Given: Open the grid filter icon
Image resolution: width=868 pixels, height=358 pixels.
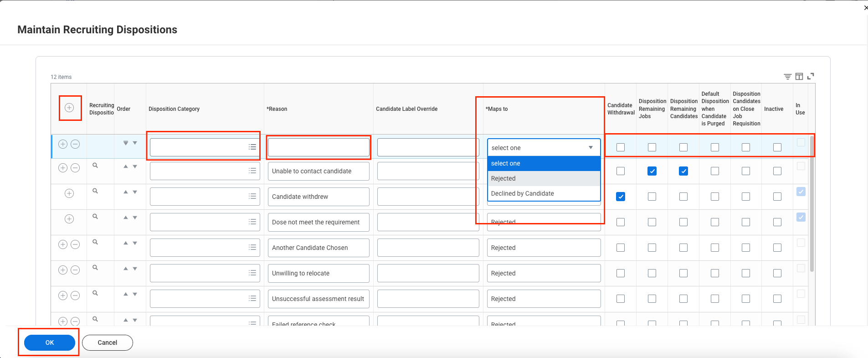Looking at the screenshot, I should [x=787, y=77].
